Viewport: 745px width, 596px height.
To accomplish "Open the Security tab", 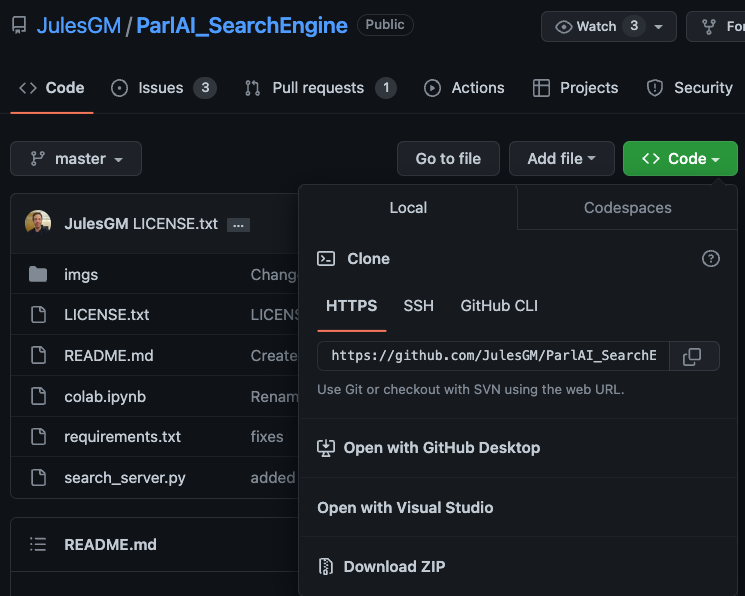I will (x=689, y=87).
